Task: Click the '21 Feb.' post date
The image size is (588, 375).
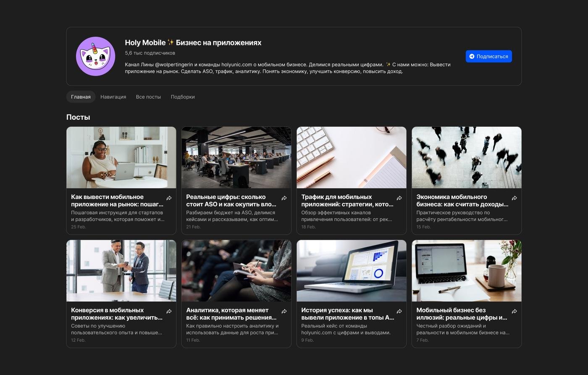Action: 193,227
